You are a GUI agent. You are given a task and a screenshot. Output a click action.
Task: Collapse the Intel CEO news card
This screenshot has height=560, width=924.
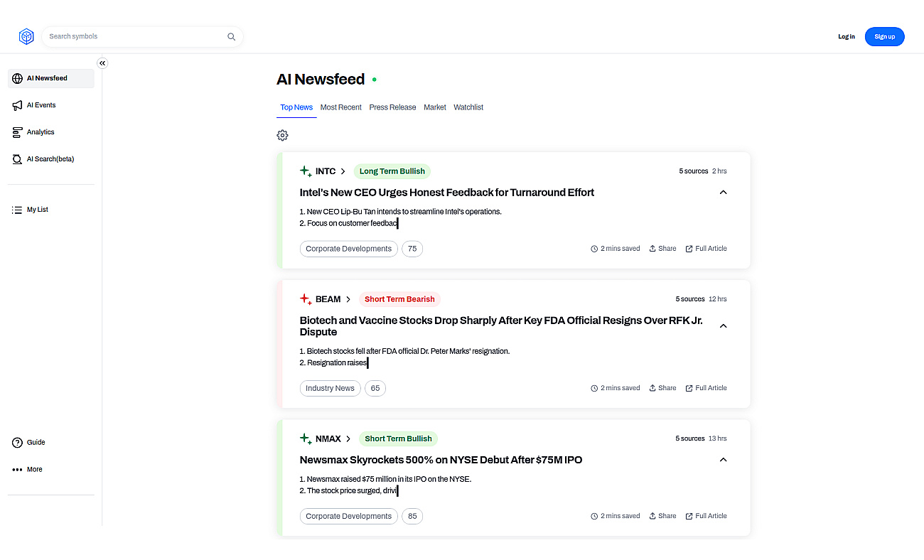tap(723, 193)
